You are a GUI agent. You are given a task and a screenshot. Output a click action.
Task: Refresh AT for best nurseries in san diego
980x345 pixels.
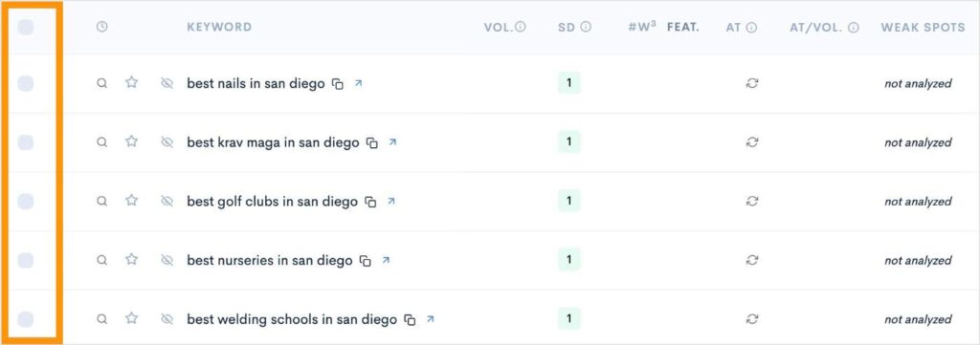752,260
